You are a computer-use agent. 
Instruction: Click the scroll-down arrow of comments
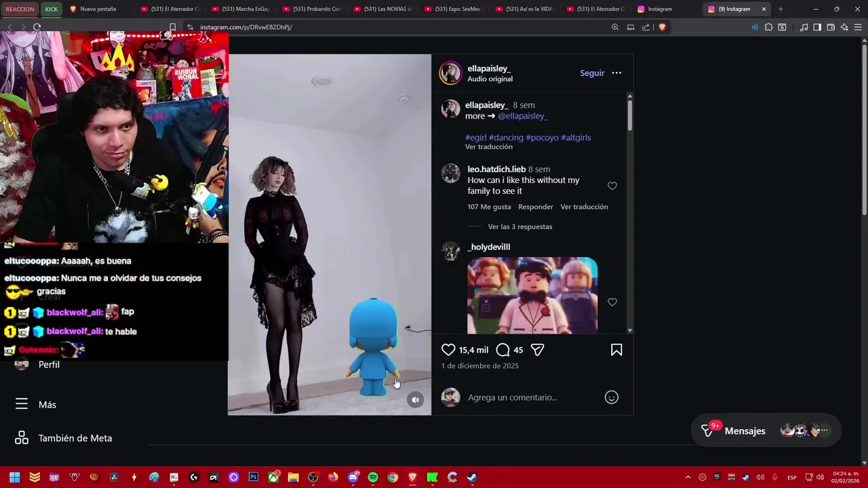[630, 330]
